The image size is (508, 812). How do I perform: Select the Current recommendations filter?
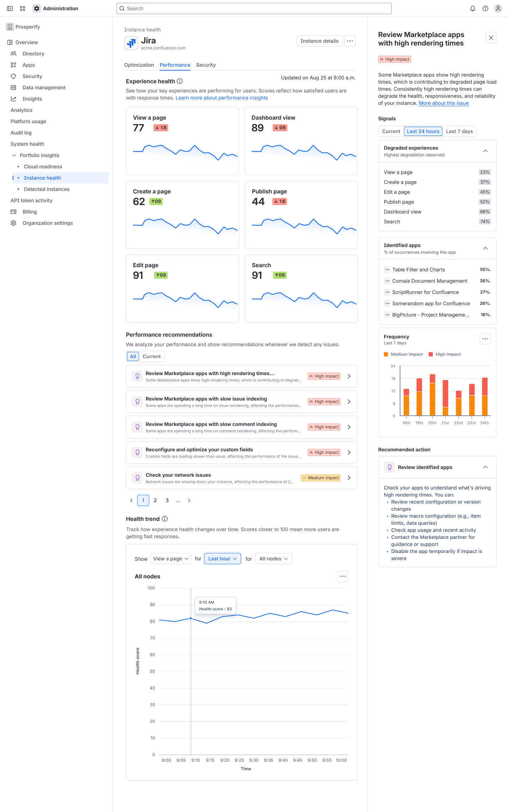[152, 356]
